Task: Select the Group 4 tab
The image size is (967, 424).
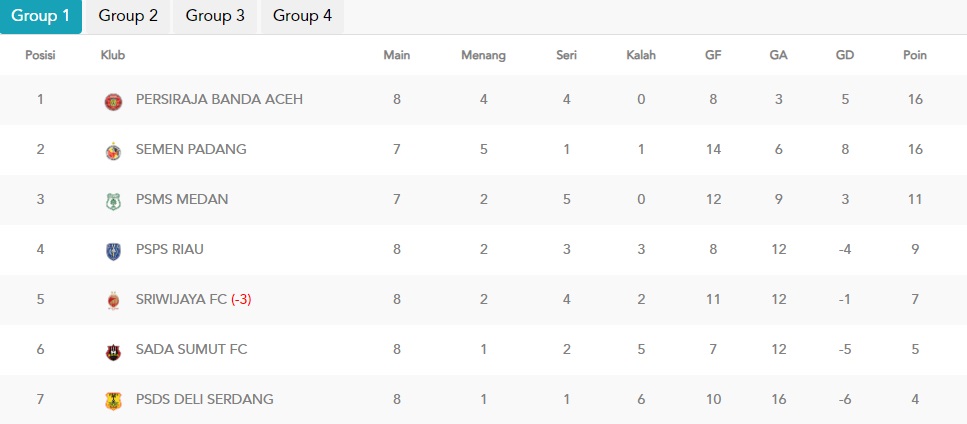Action: 302,17
